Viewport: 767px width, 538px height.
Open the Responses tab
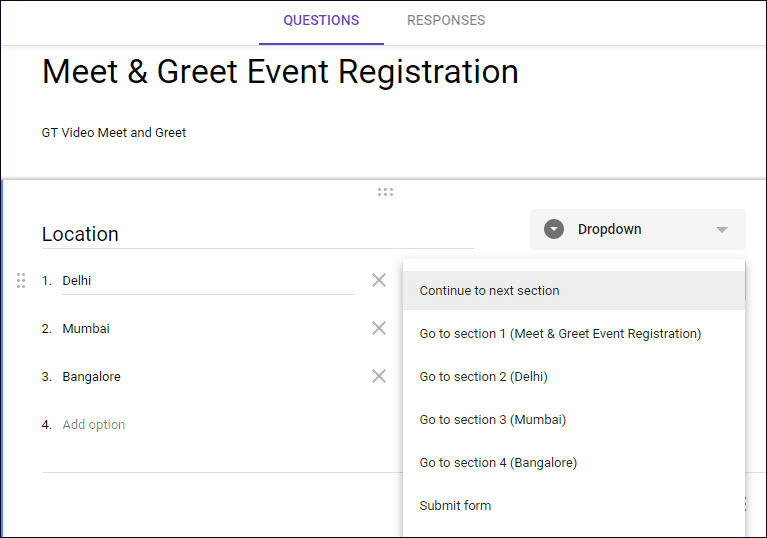446,21
